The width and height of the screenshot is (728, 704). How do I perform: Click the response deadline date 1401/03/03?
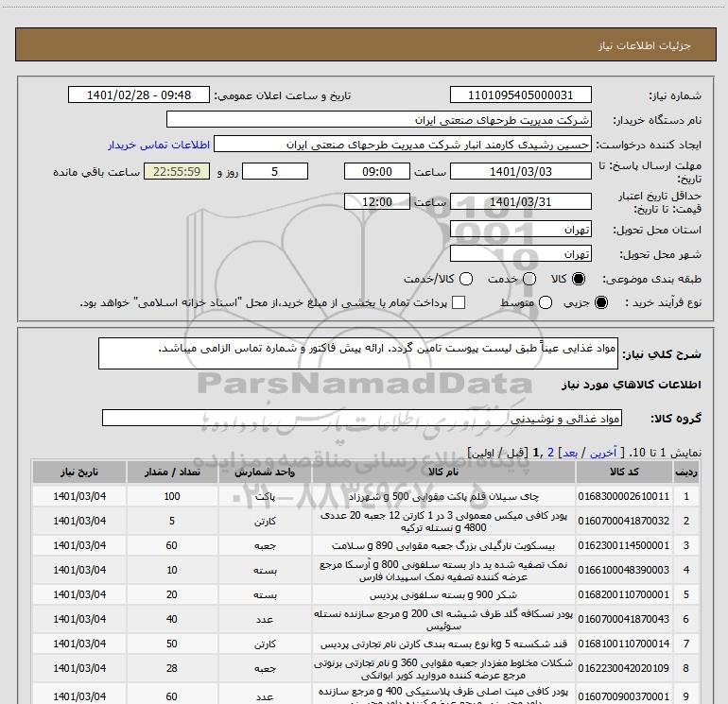(x=520, y=171)
